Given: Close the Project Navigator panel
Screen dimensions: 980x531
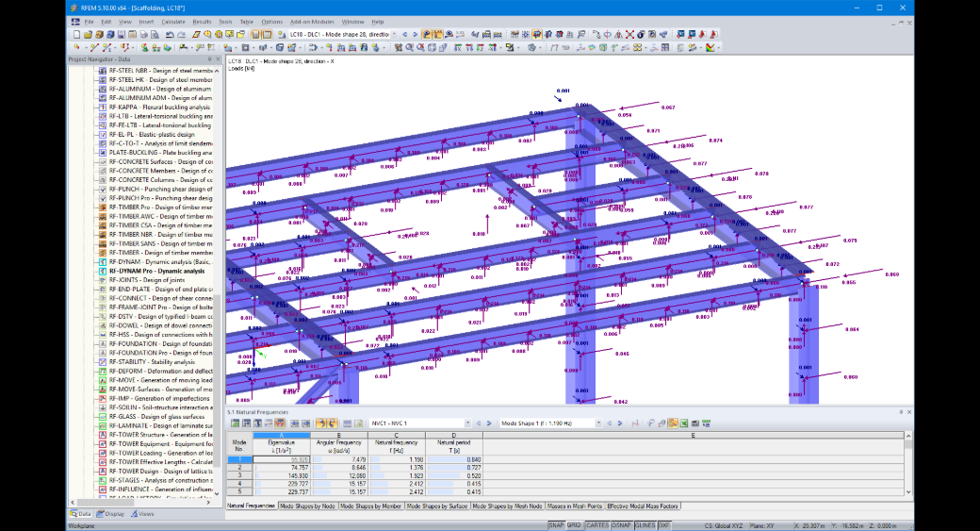Looking at the screenshot, I should coord(218,58).
